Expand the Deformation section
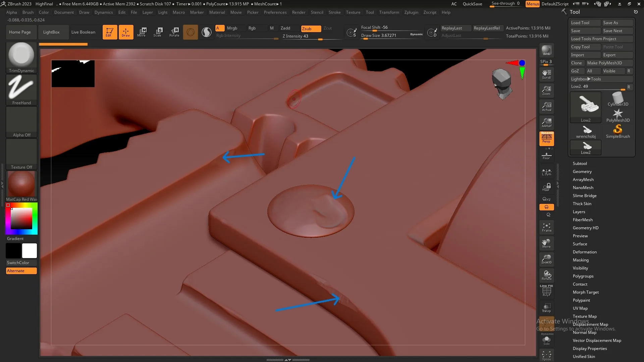644x362 pixels. pyautogui.click(x=585, y=252)
